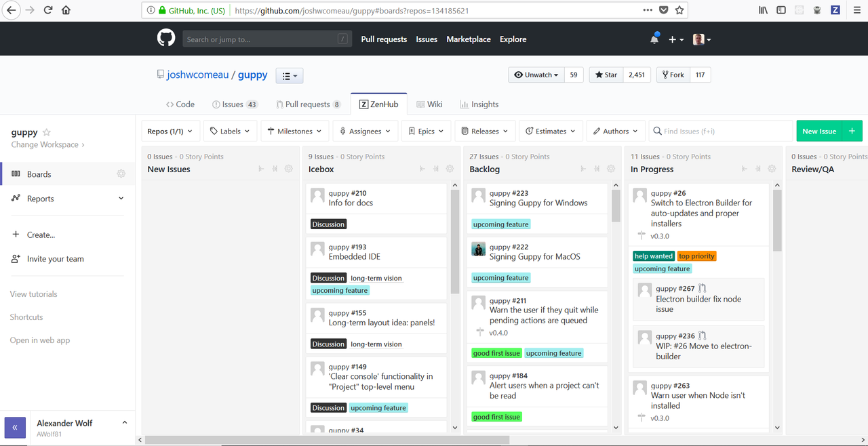Open Explore in the top navigation
The width and height of the screenshot is (868, 446).
(513, 39)
